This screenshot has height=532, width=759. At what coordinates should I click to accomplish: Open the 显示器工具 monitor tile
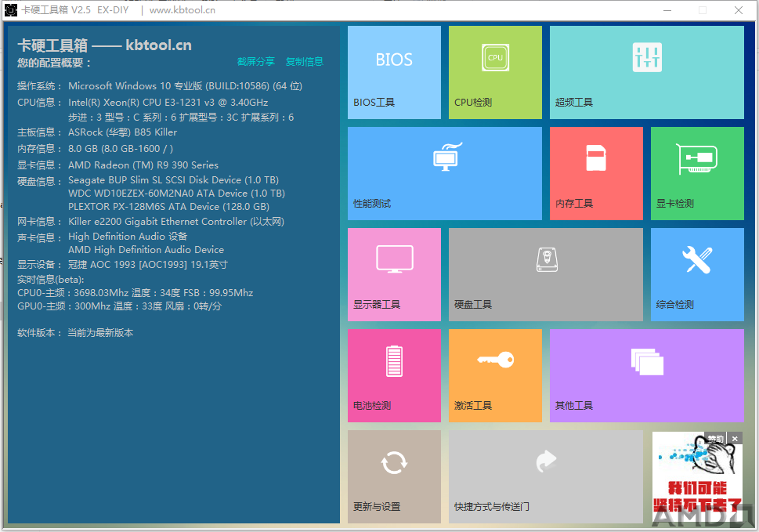coord(394,274)
